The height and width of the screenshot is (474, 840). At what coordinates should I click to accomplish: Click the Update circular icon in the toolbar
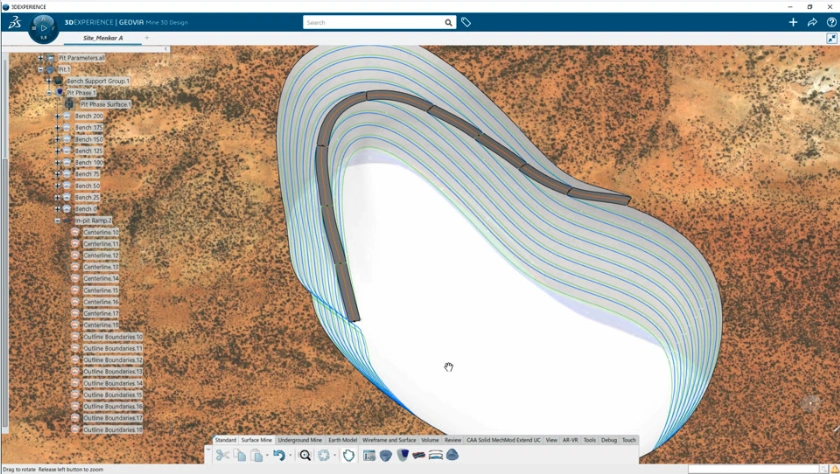coord(324,455)
